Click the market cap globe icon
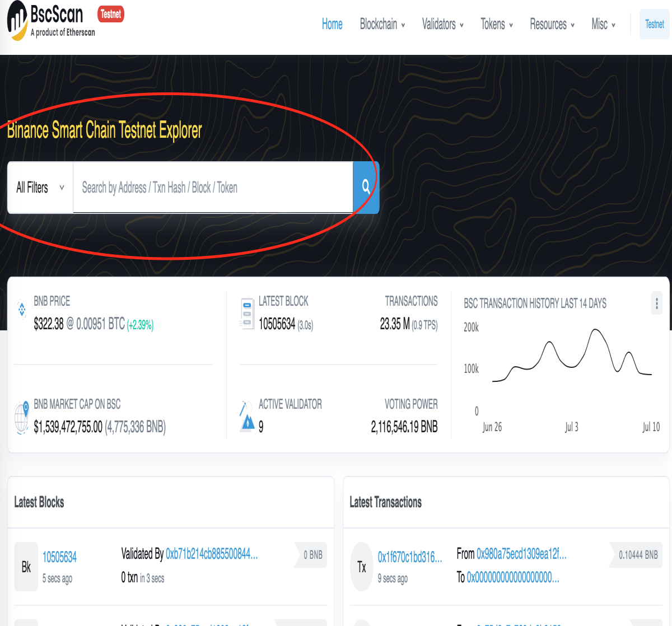Screen dimensions: 672x626 (x=22, y=417)
